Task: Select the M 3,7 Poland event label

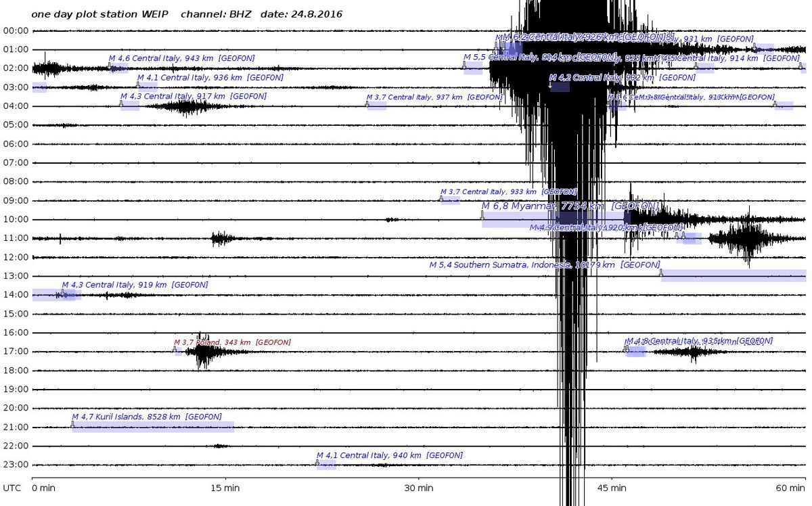Action: tap(223, 343)
